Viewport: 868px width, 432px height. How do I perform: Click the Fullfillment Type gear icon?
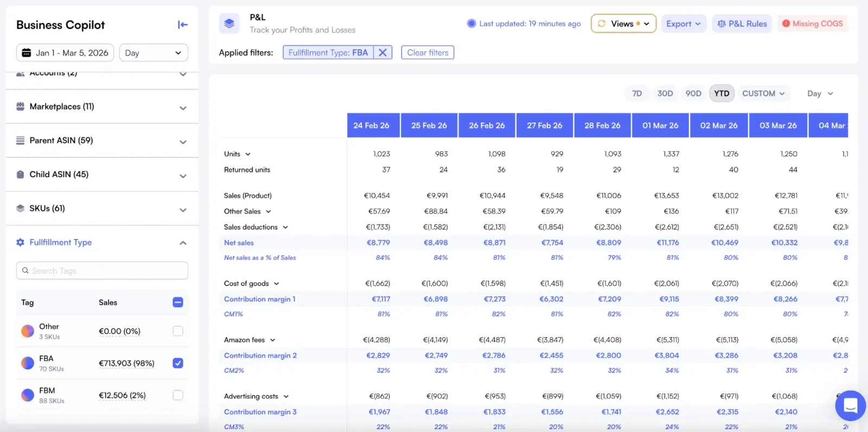[x=20, y=242]
